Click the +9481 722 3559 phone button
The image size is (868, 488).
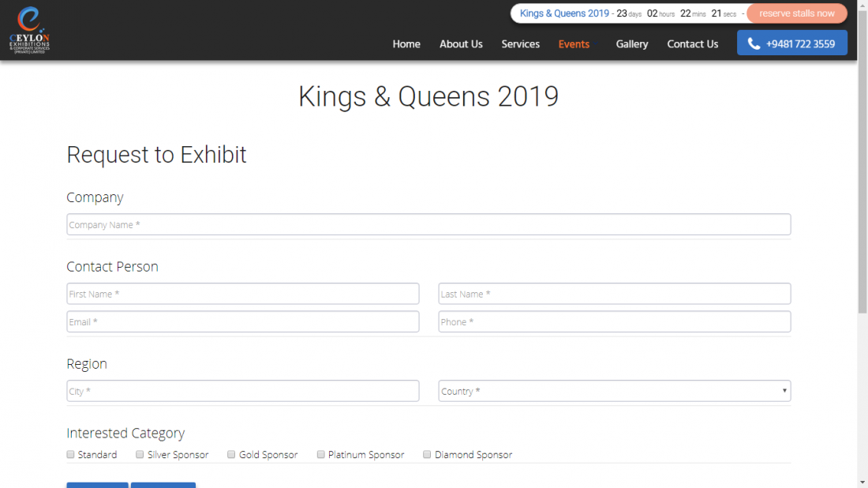click(792, 43)
